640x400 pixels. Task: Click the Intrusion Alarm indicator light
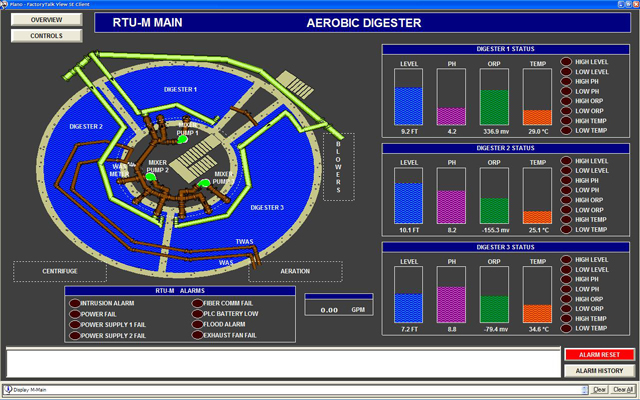[x=74, y=303]
